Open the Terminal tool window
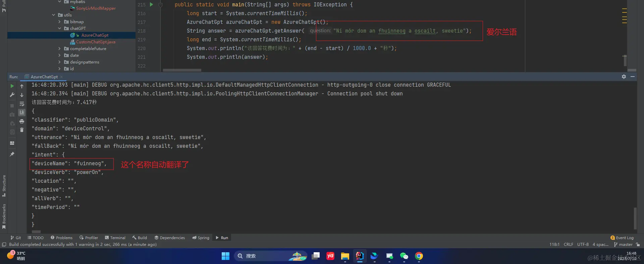Screen dimensions: 644x264 tap(115, 238)
